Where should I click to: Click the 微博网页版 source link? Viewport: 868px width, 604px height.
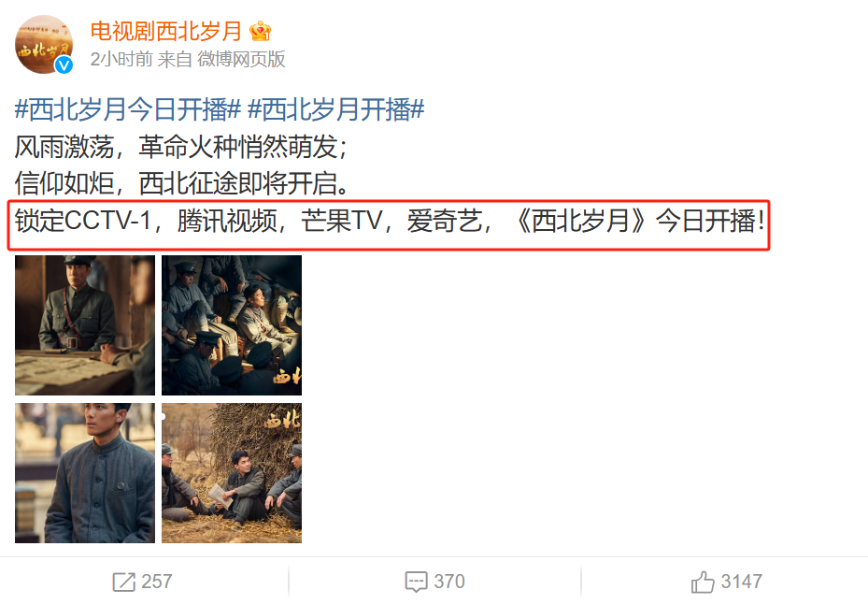click(241, 59)
